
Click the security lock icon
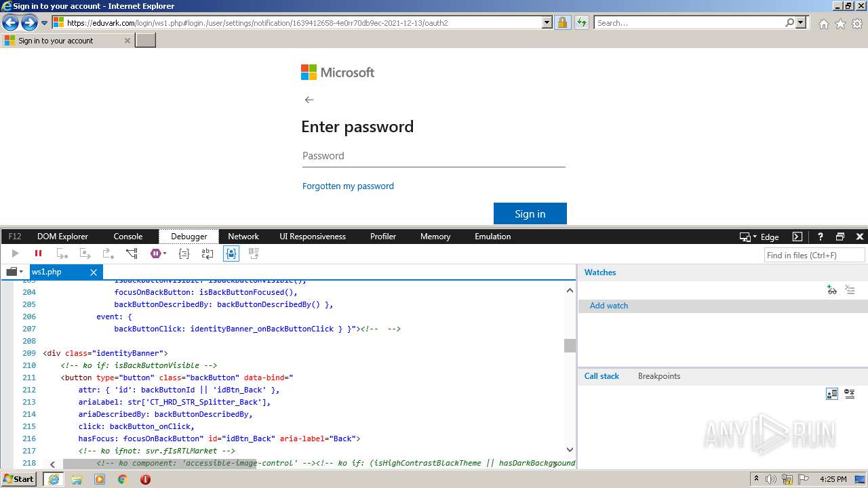[562, 23]
